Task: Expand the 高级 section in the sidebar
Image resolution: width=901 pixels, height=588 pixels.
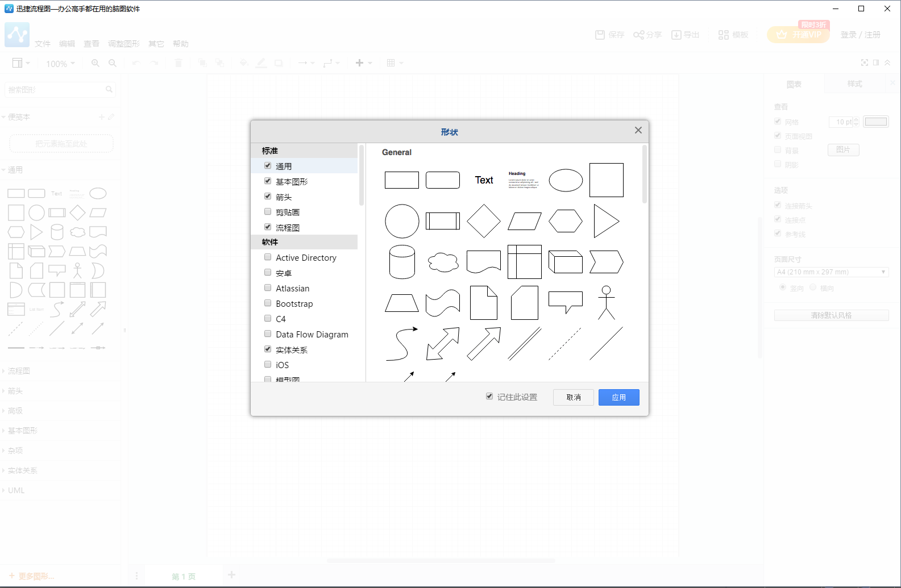Action: coord(15,411)
